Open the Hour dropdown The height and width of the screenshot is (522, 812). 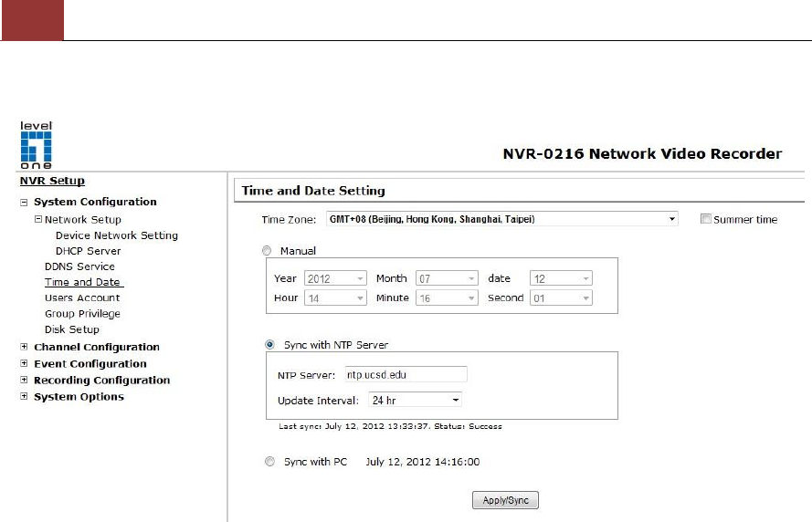pos(335,298)
